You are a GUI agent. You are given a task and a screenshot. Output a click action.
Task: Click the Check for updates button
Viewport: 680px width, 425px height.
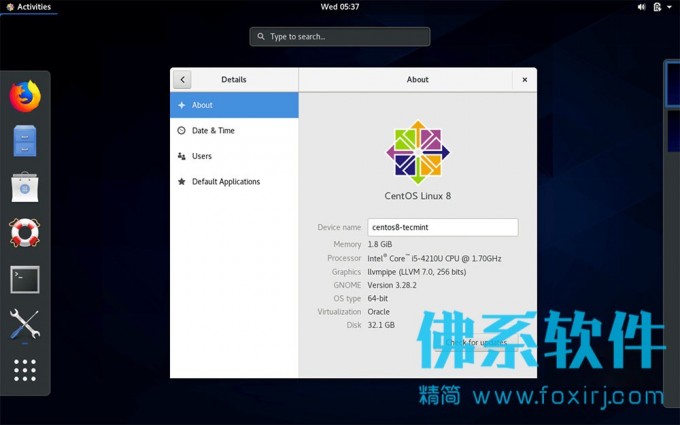pyautogui.click(x=476, y=342)
